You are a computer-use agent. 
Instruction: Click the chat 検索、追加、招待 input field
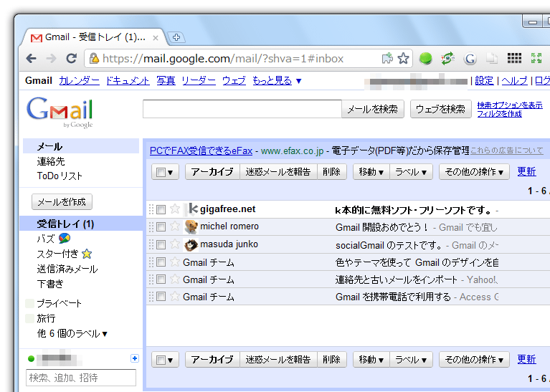(x=81, y=378)
